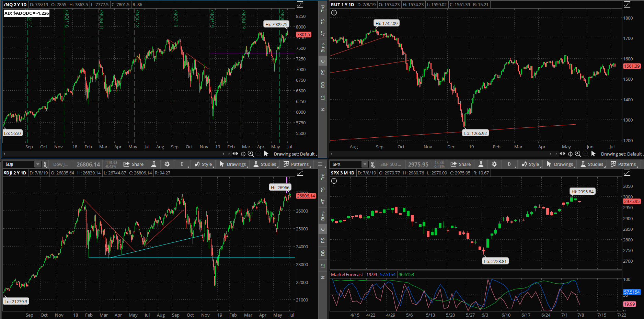Toggle the L2 side panel on the /NQ chart
644x319 pixels.
click(323, 98)
